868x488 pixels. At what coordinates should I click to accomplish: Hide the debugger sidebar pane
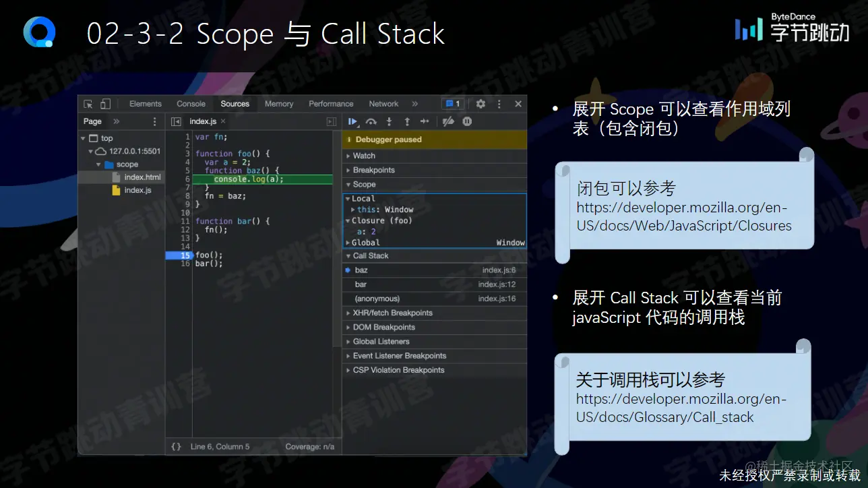tap(331, 121)
